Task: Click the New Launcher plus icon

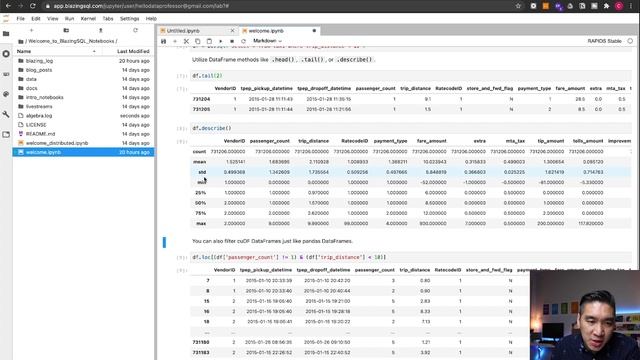Action: [x=31, y=31]
